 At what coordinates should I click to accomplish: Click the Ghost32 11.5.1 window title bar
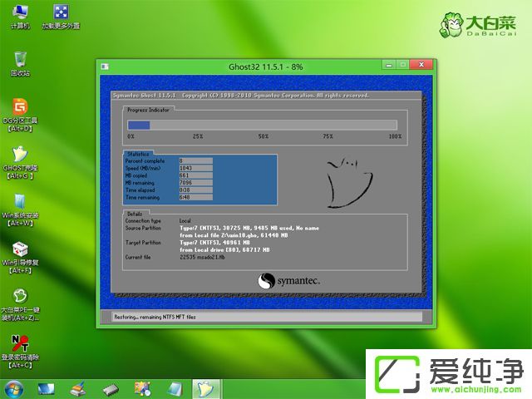[249, 66]
